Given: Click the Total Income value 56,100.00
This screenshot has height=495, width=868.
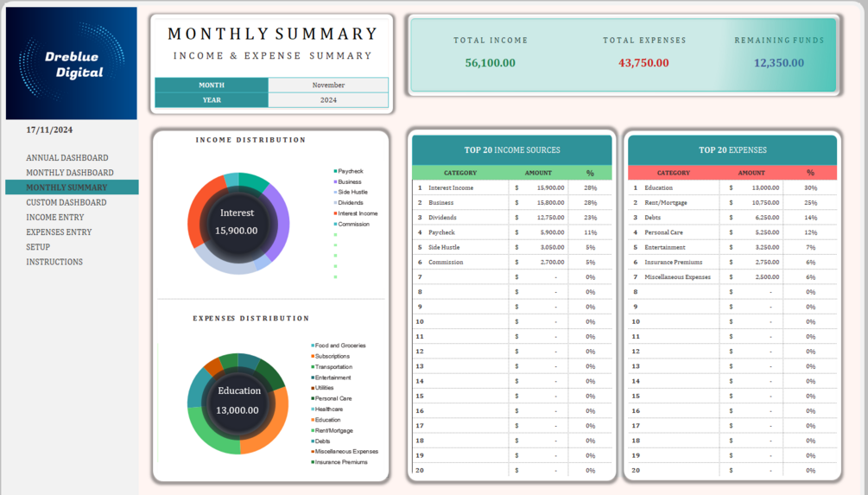Looking at the screenshot, I should pos(490,62).
